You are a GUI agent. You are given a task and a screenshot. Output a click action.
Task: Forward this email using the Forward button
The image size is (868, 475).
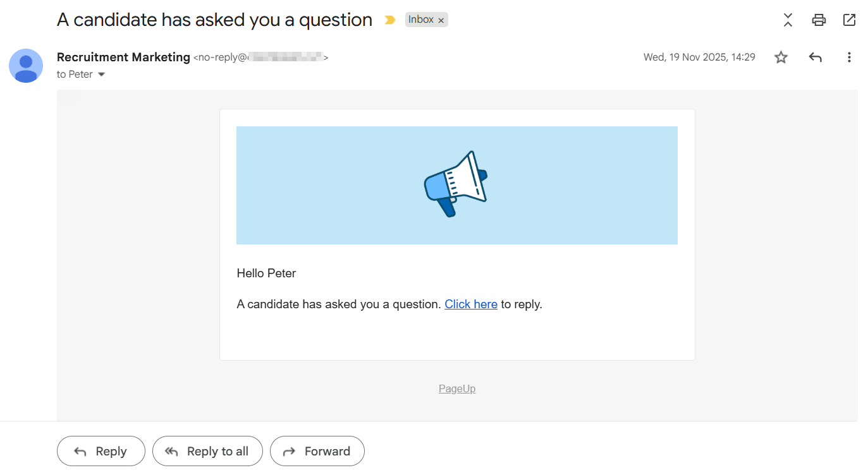(317, 451)
